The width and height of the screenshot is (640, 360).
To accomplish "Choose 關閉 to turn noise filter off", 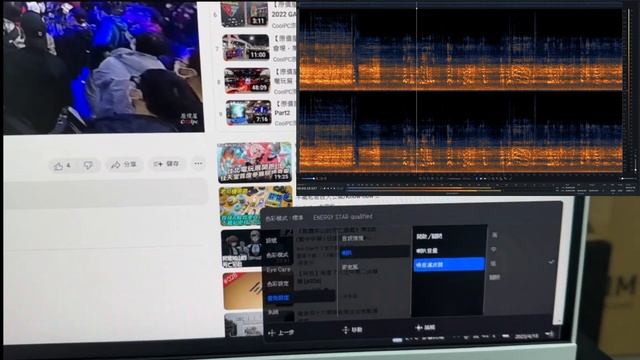I will tap(494, 278).
